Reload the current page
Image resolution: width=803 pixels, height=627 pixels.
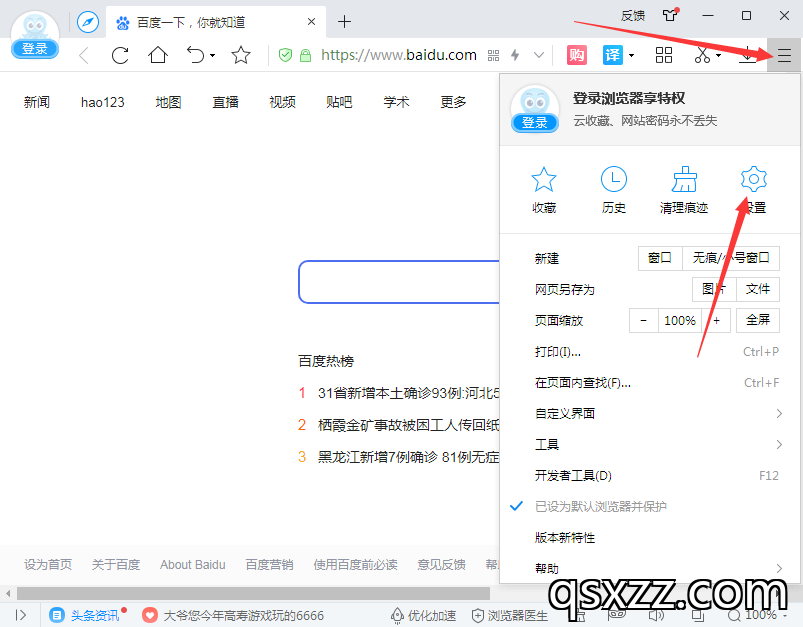[x=120, y=55]
